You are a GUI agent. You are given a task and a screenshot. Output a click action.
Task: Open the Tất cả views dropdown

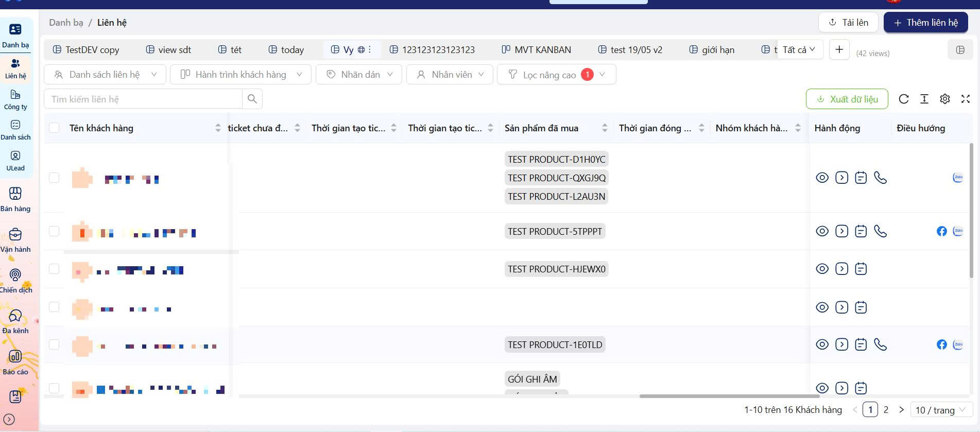799,49
